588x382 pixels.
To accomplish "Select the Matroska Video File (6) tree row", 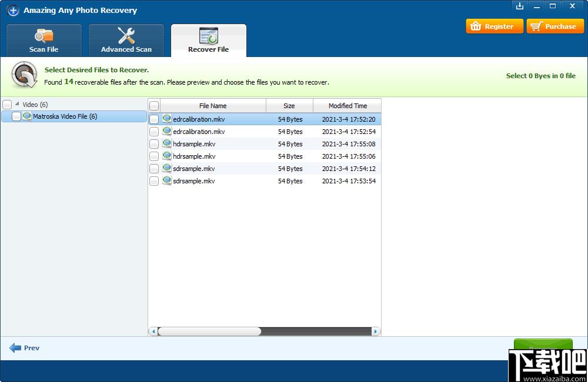I will click(x=74, y=116).
